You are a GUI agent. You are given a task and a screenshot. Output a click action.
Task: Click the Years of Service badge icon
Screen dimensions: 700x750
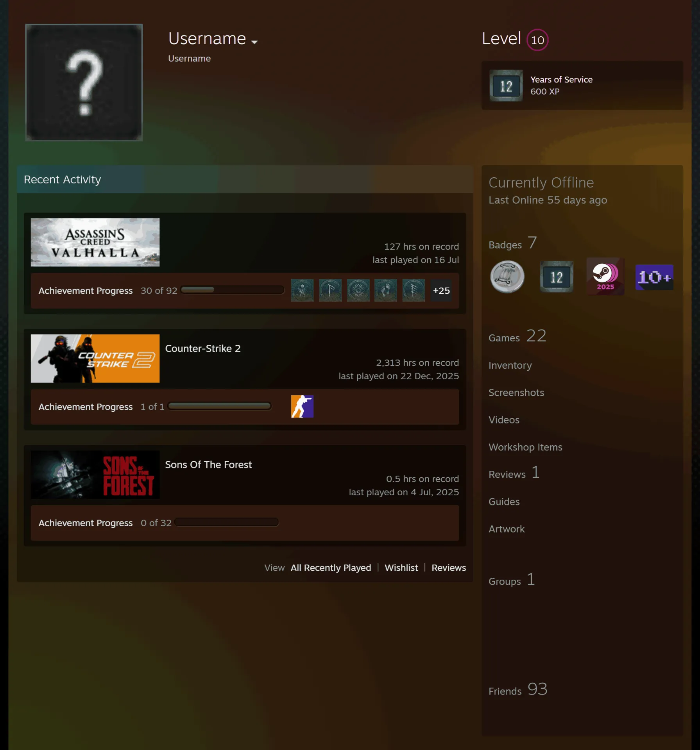coord(506,86)
